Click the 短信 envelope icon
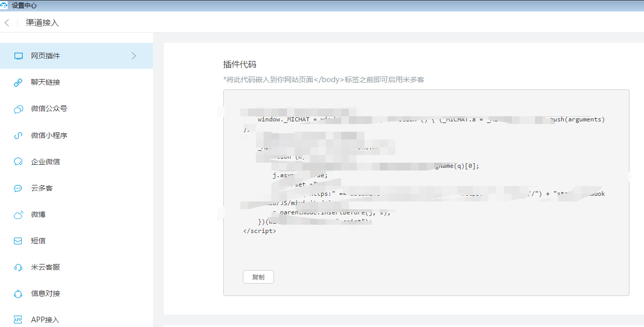644x327 pixels. tap(18, 241)
